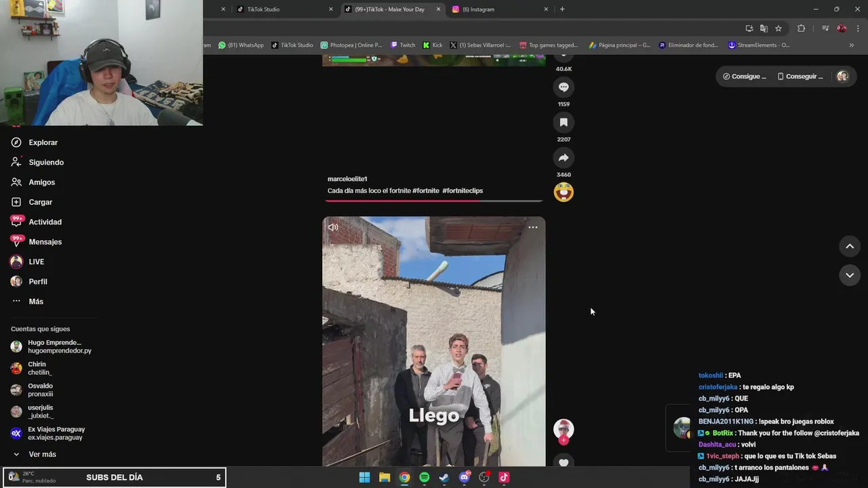The width and height of the screenshot is (868, 488).
Task: Open Chirin chetilin_ account
Action: (31, 368)
